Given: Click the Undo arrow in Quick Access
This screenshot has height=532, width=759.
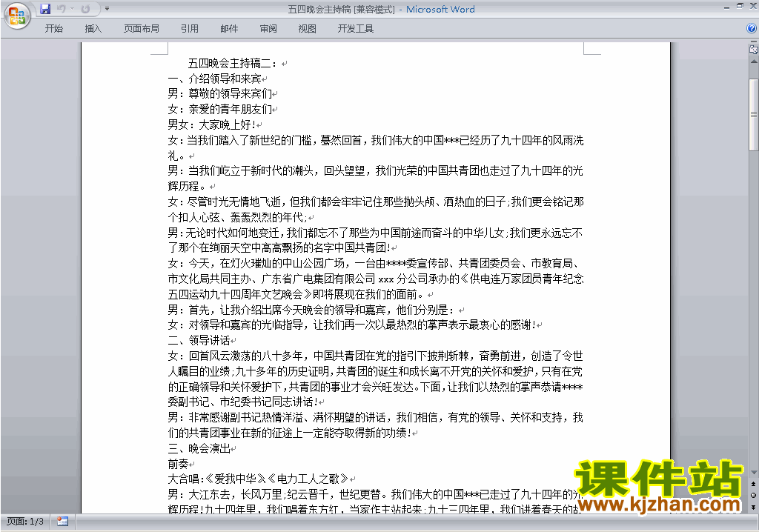Looking at the screenshot, I should click(x=61, y=9).
